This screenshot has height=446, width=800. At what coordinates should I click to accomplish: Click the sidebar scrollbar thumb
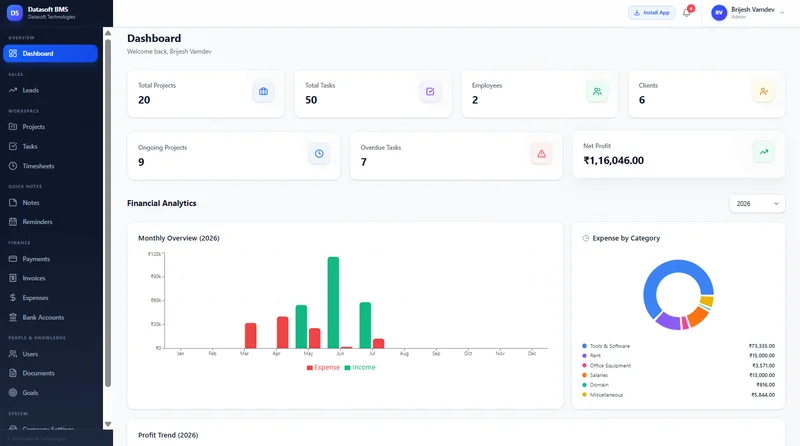pos(108,213)
